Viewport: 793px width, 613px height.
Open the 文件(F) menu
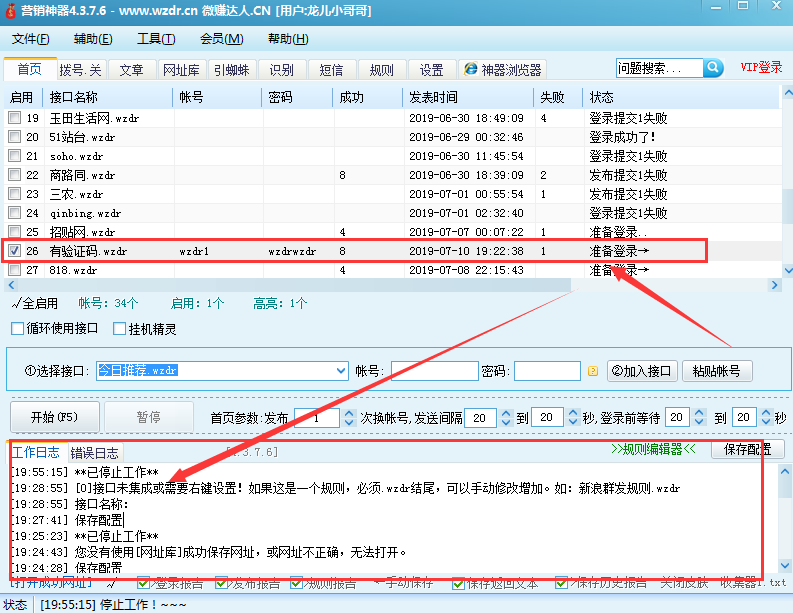(x=30, y=39)
